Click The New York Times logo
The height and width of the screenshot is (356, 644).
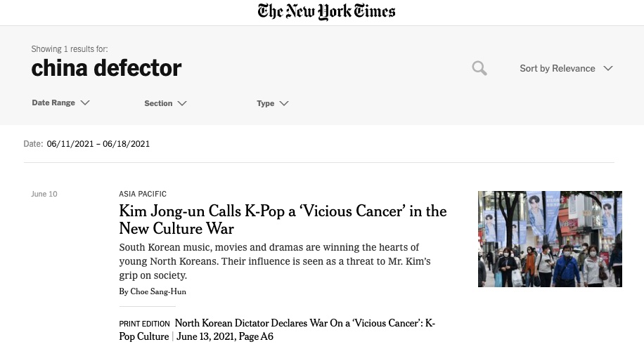(326, 12)
